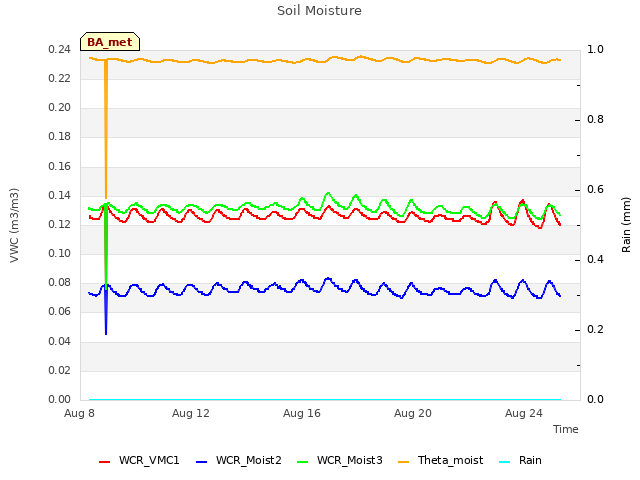Click the Aug 16 tick label
The height and width of the screenshot is (480, 640).
302,413
